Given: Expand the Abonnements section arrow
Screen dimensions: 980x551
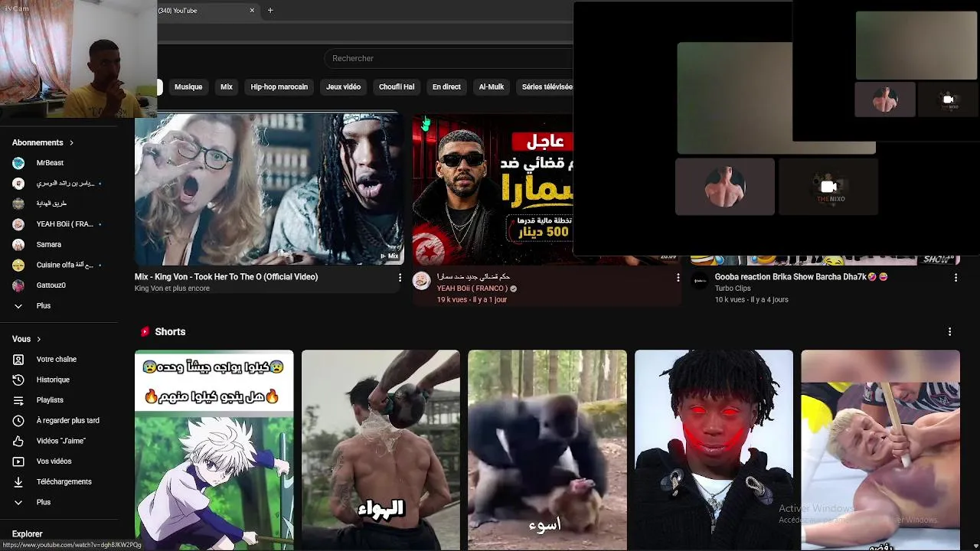Looking at the screenshot, I should click(71, 142).
